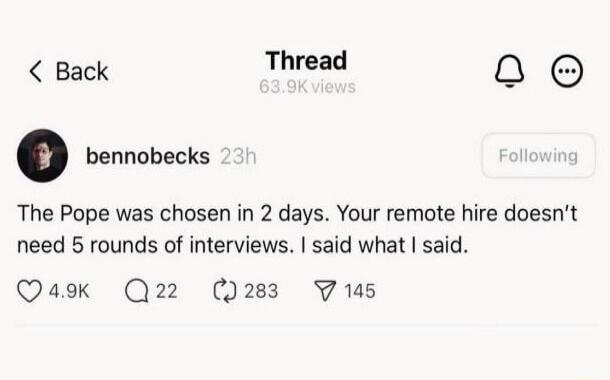The image size is (610, 380).
Task: Share the post with paper plane icon
Action: point(324,291)
